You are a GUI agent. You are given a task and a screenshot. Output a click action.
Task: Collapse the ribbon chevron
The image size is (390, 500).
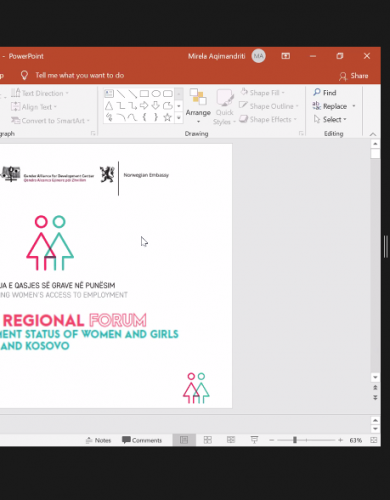[x=373, y=134]
